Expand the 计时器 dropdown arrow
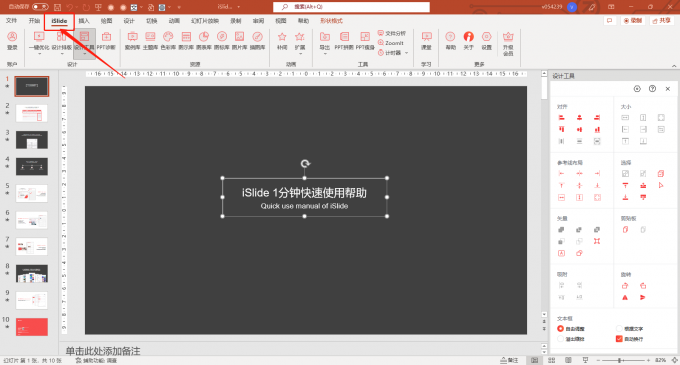The width and height of the screenshot is (680, 365). point(406,53)
